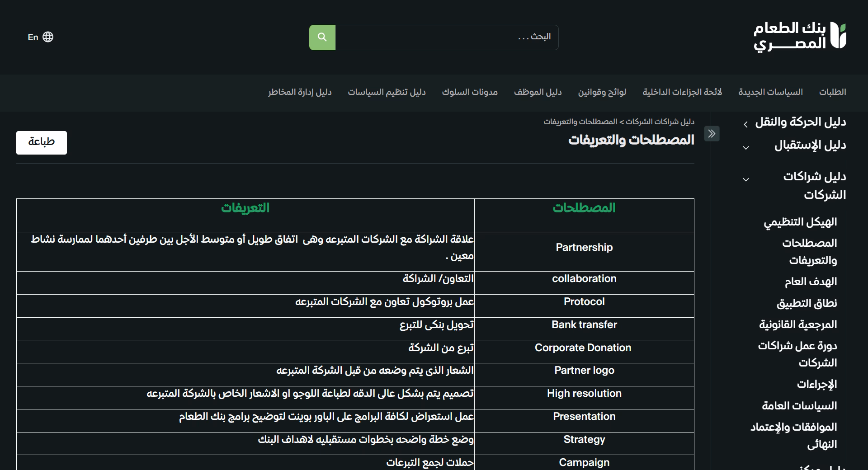Click the breadcrumb المصطلحات والتعريفات link
The width and height of the screenshot is (868, 470).
[580, 122]
